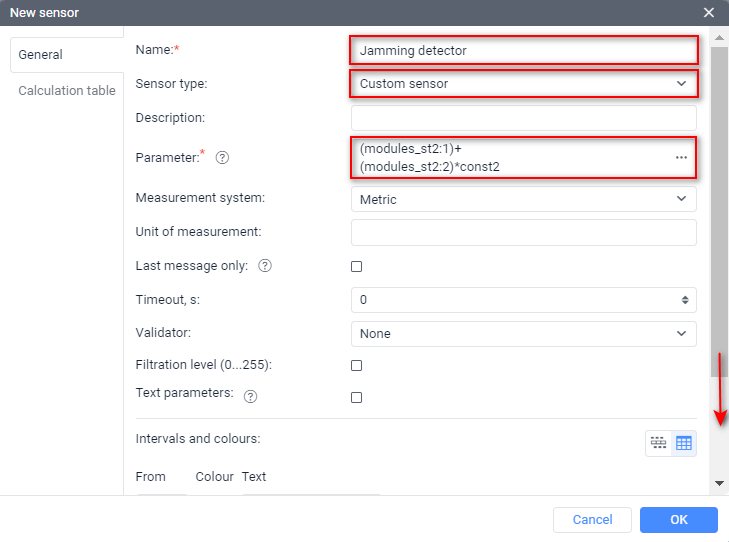Select the General tab
This screenshot has width=729, height=542.
point(41,55)
